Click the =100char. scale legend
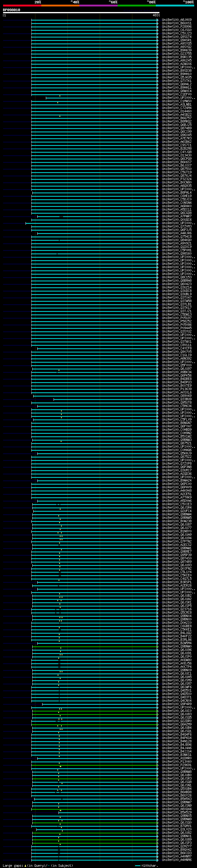197x868 pixels. [146, 865]
